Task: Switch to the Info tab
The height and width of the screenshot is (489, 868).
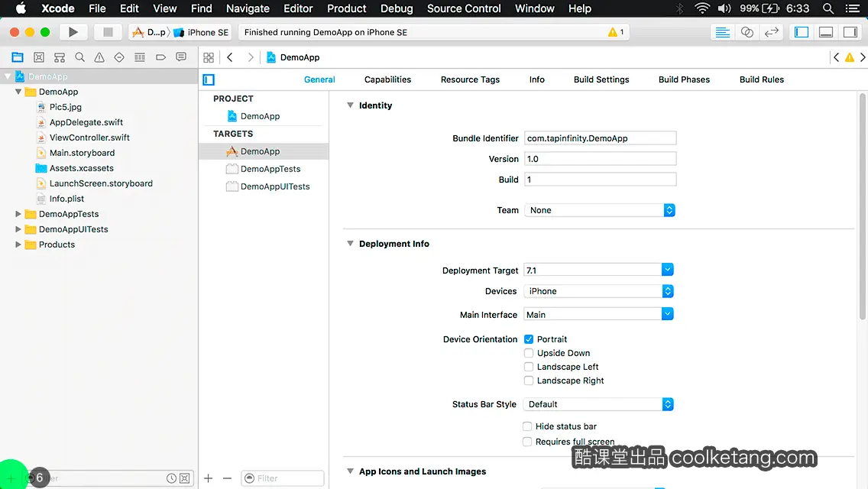Action: tap(536, 79)
